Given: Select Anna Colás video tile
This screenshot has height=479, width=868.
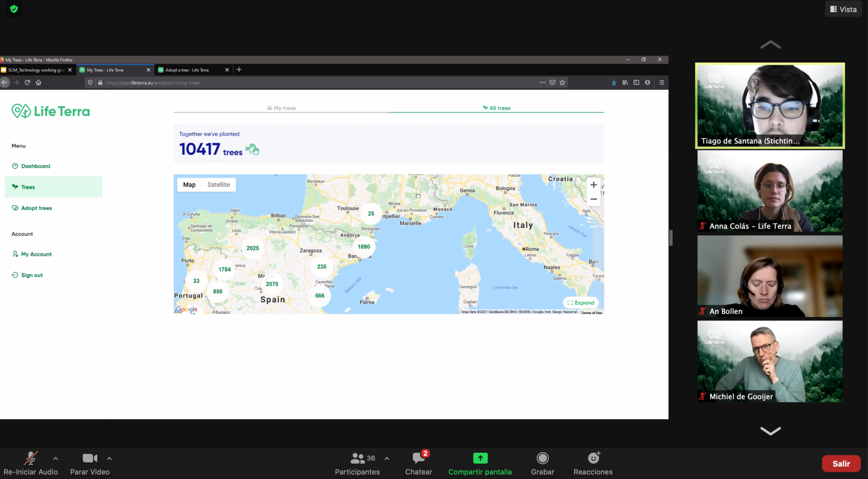Looking at the screenshot, I should pyautogui.click(x=770, y=191).
